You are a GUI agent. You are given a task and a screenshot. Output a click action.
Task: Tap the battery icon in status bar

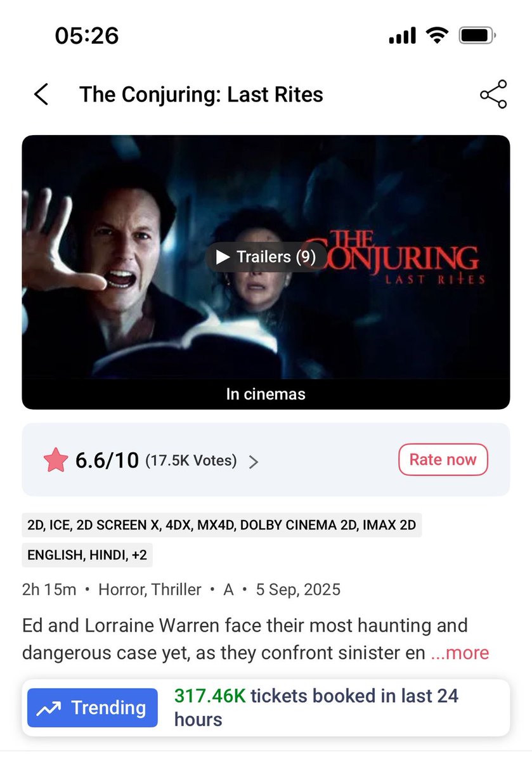coord(477,36)
